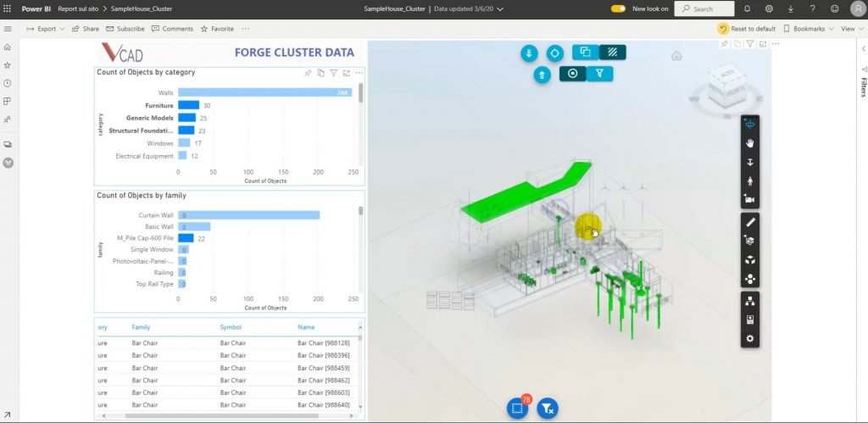
Task: Click Reset to default button
Action: click(x=747, y=29)
